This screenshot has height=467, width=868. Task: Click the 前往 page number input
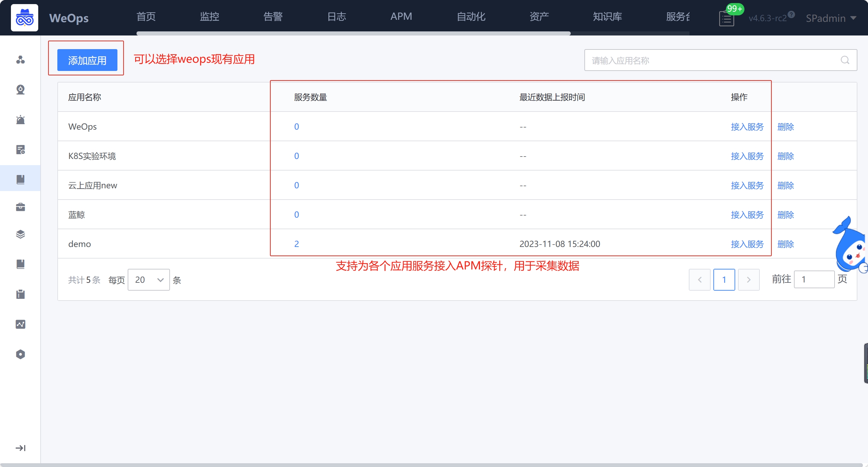(814, 279)
